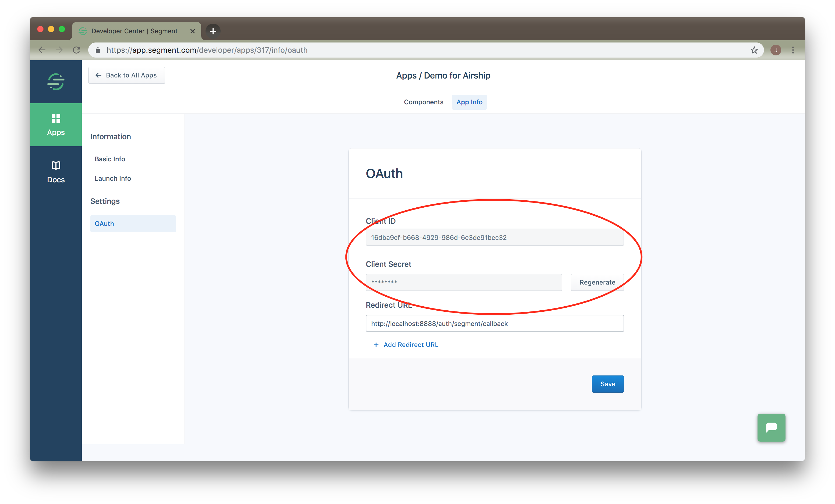Click Back to All Apps button
Screen dimensions: 835x504
(126, 75)
